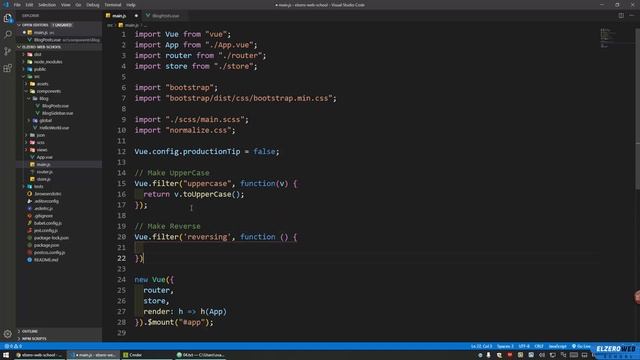Image resolution: width=640 pixels, height=360 pixels.
Task: Open the Edit menu
Action: [x=29, y=5]
